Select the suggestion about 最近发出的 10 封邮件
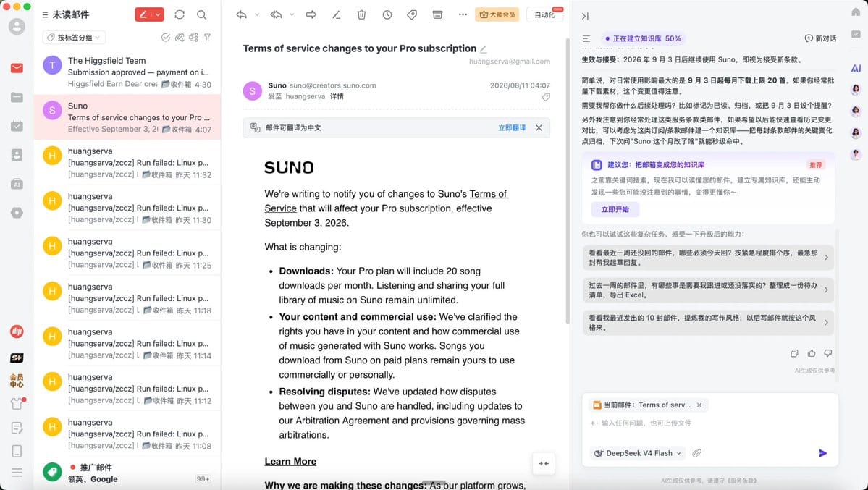The image size is (868, 490). pyautogui.click(x=708, y=322)
